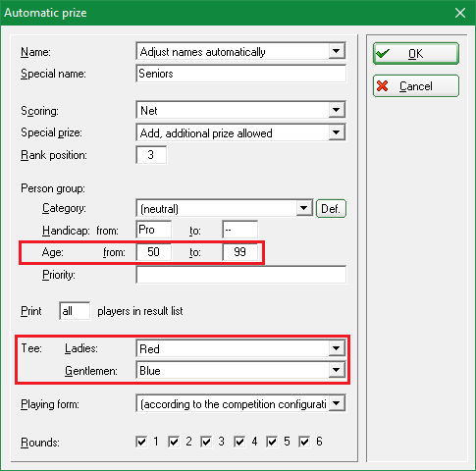This screenshot has height=471, width=476.
Task: Click the Special name text field
Action: [241, 74]
